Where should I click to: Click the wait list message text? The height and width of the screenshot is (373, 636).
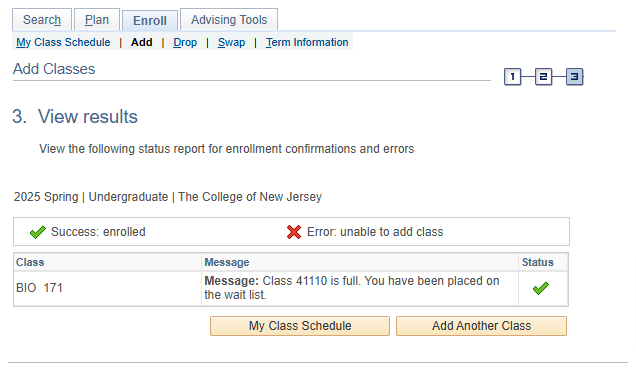pyautogui.click(x=352, y=288)
